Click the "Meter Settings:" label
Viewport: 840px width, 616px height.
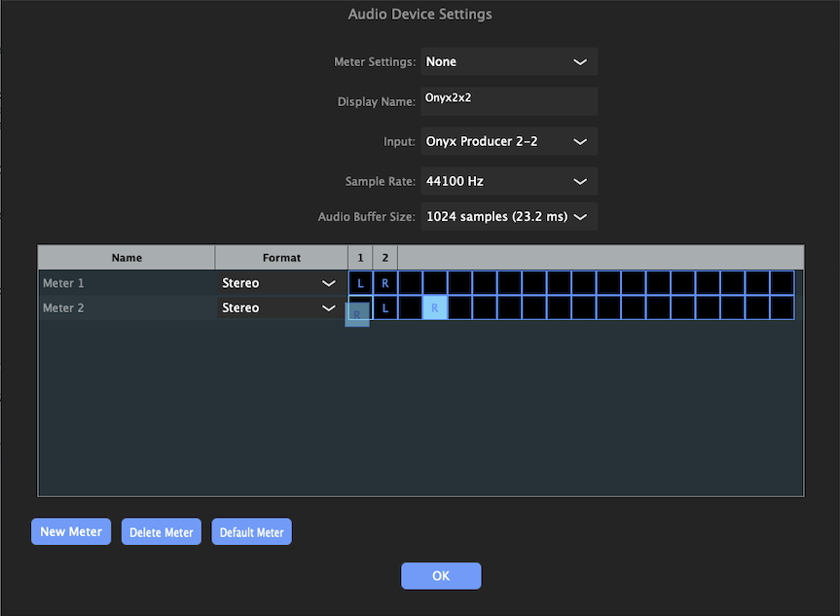point(375,62)
